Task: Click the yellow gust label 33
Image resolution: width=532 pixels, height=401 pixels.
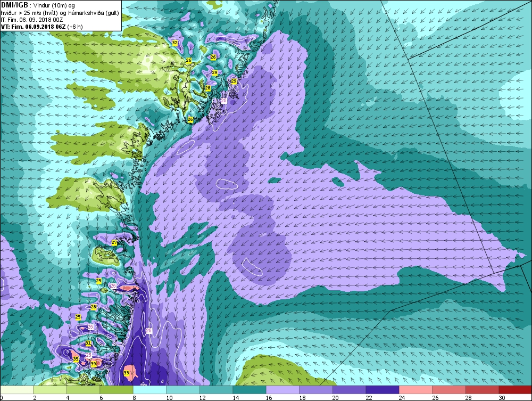Action: click(126, 373)
